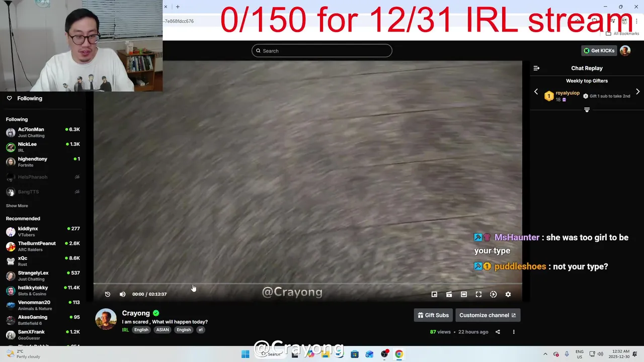
Task: Enter fullscreen video mode
Action: tap(478, 295)
